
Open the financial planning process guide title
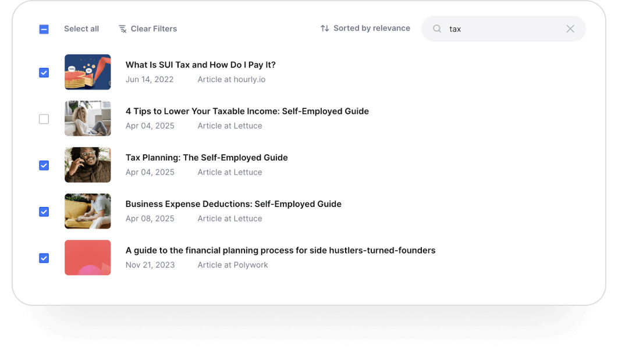click(x=280, y=251)
